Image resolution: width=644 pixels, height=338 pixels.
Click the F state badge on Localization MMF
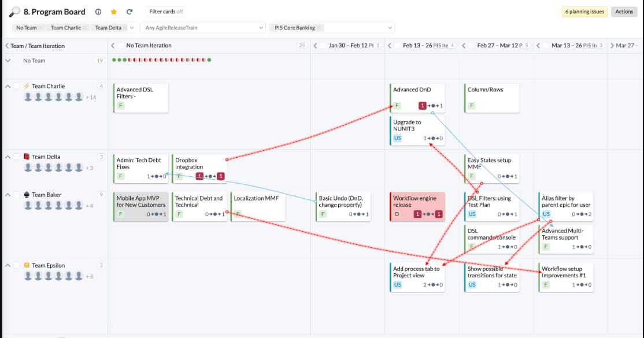tap(237, 214)
